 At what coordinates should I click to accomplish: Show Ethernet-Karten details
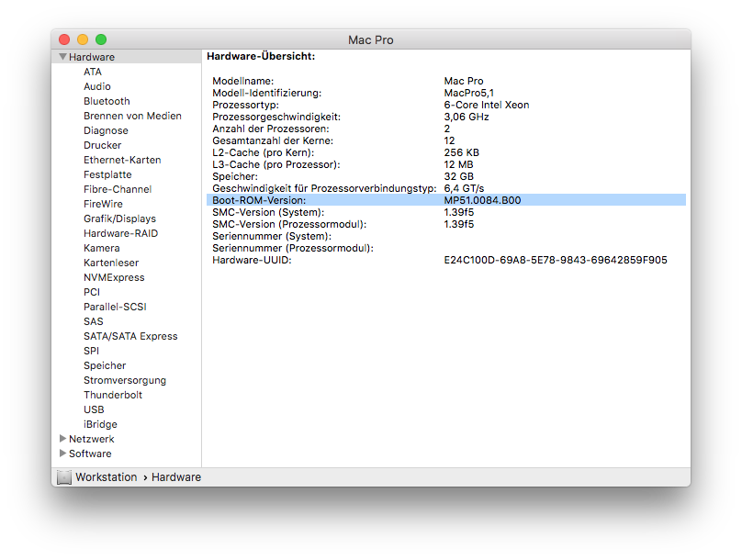point(122,160)
